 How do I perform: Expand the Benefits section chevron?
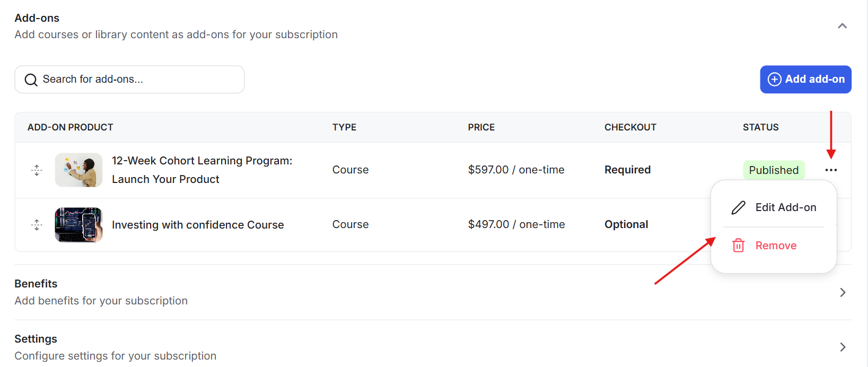[843, 292]
